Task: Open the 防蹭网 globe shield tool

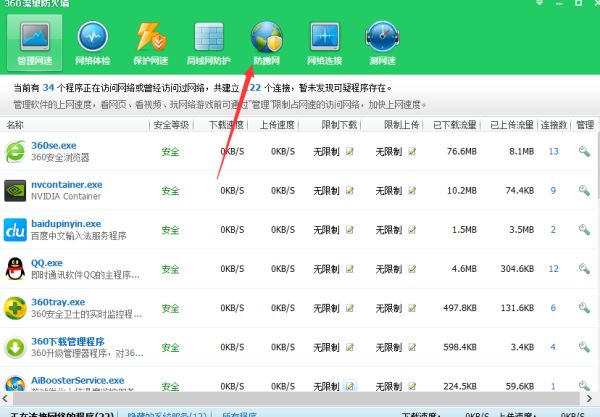Action: tap(267, 43)
